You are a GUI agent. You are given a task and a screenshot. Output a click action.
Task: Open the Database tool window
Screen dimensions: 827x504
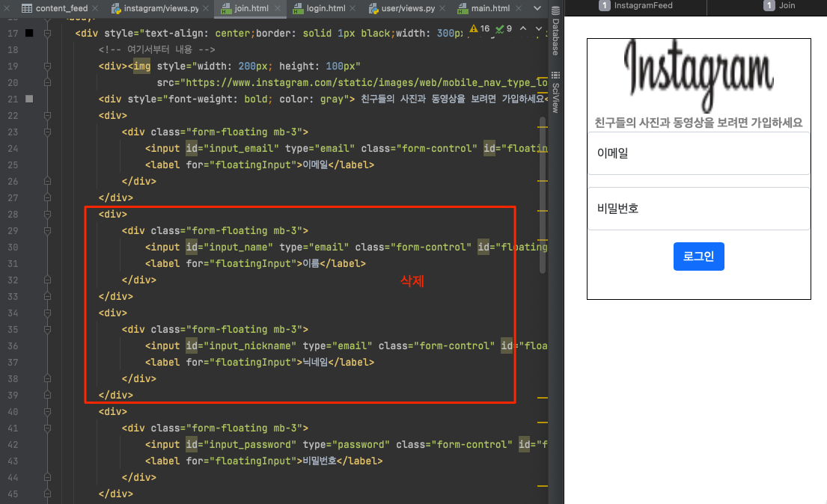555,31
